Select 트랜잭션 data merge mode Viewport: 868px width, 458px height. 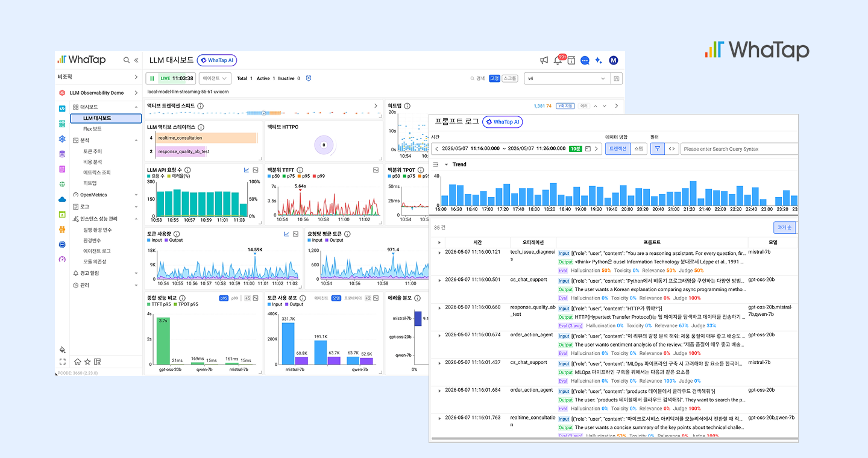618,149
